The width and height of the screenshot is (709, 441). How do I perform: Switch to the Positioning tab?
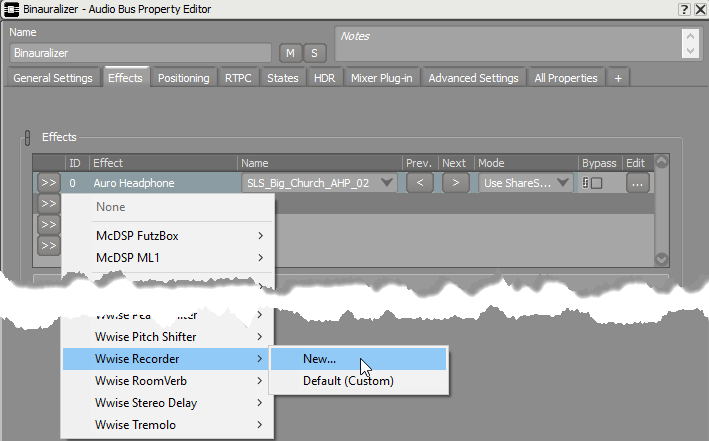click(184, 78)
